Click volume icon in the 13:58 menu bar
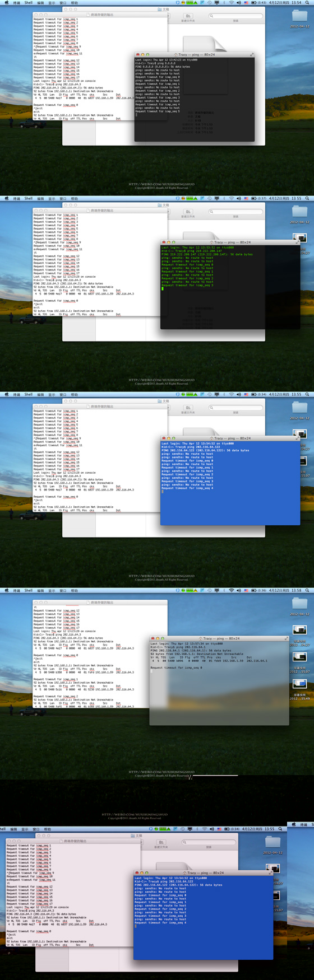314x980 pixels. pos(238,590)
